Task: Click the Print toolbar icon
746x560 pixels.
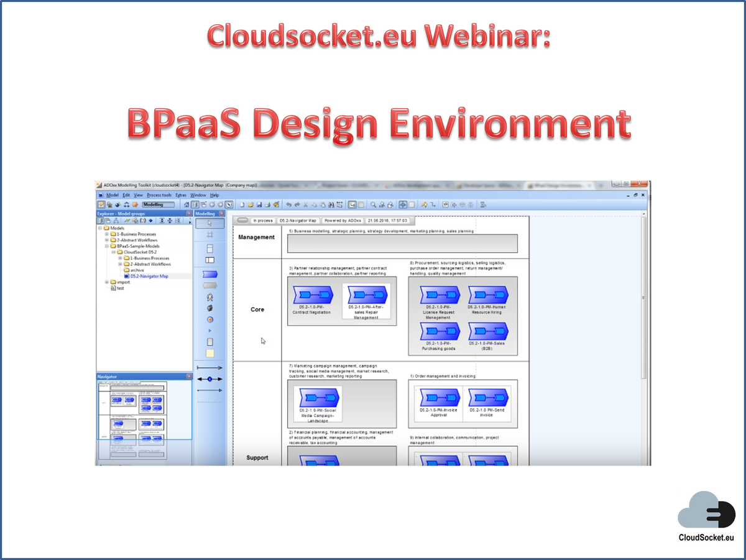Action: (267, 204)
